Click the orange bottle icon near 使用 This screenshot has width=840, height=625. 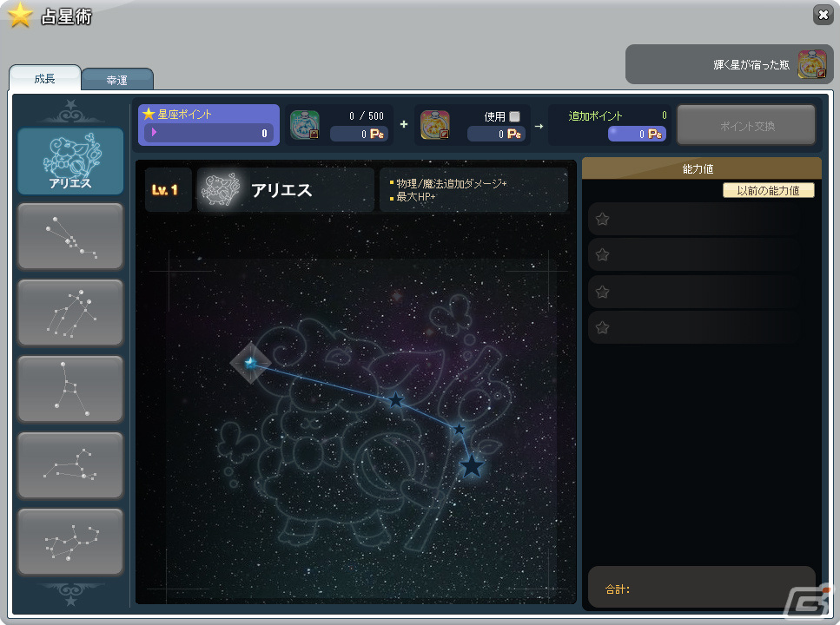point(434,125)
